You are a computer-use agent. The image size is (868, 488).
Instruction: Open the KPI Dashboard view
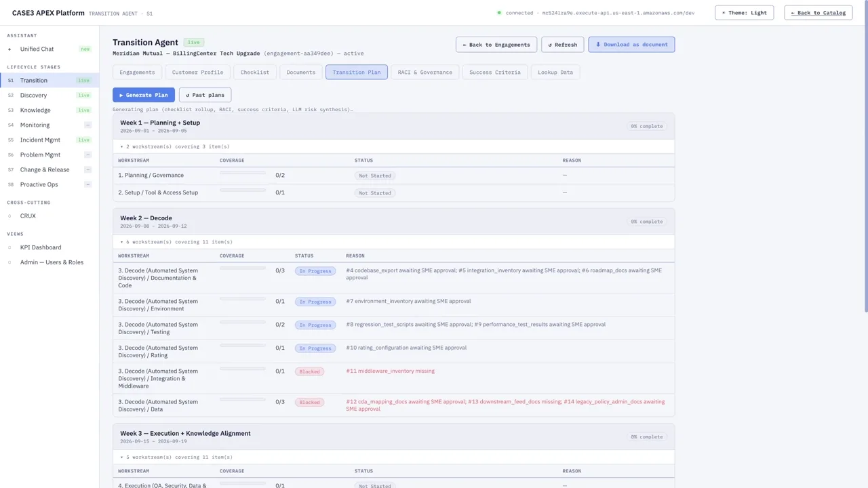click(x=49, y=247)
